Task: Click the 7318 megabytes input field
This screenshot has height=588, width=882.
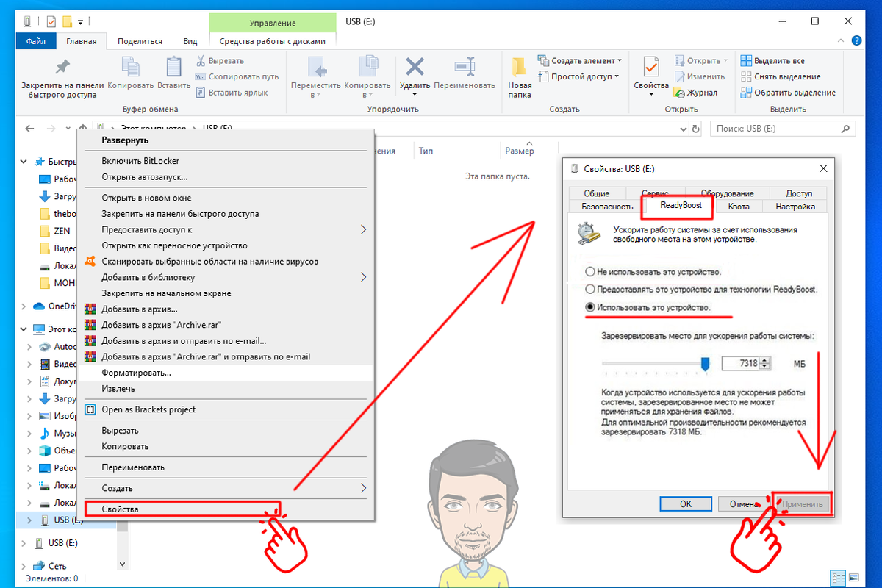Action: coord(740,364)
